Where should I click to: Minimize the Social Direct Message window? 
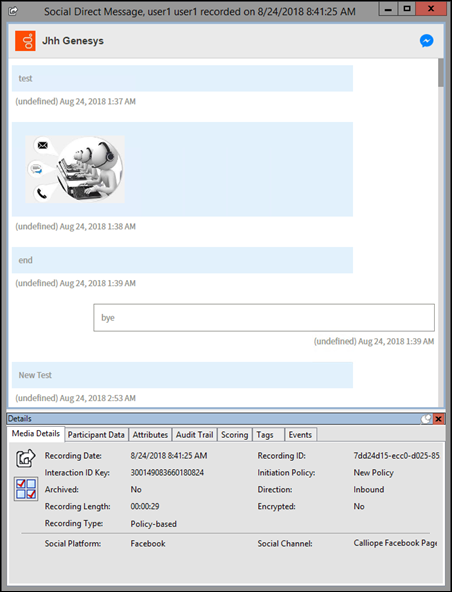tap(389, 8)
